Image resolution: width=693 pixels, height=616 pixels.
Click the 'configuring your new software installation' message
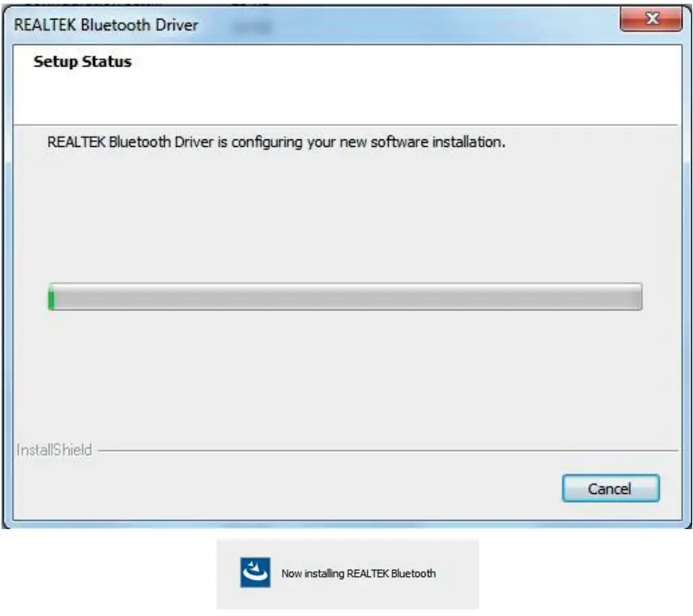point(276,142)
